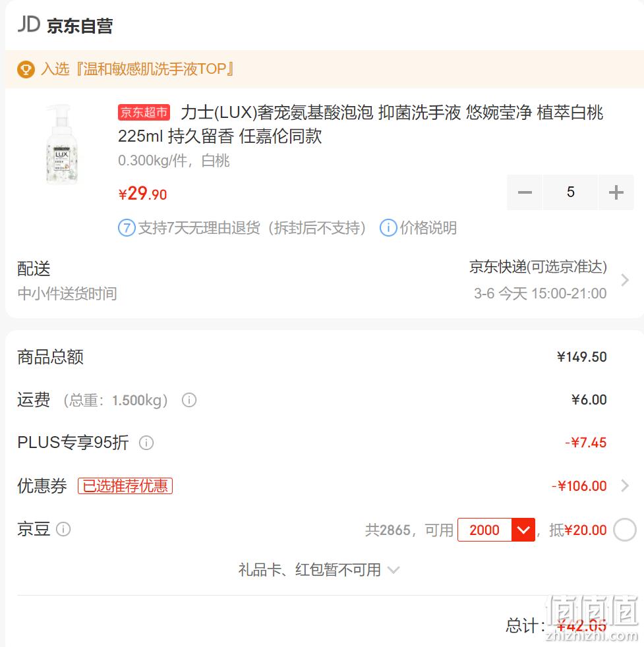Open the 价格说明 link
Viewport: 644px width, 647px height.
point(428,228)
